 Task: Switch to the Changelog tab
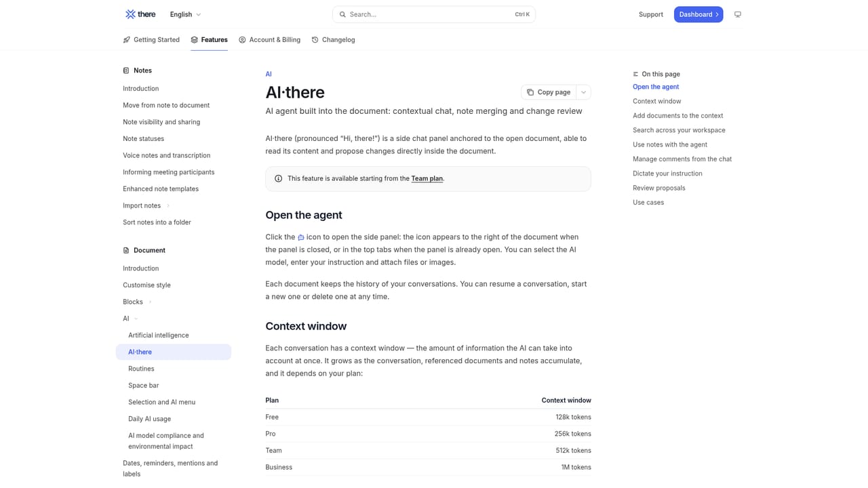click(x=333, y=40)
